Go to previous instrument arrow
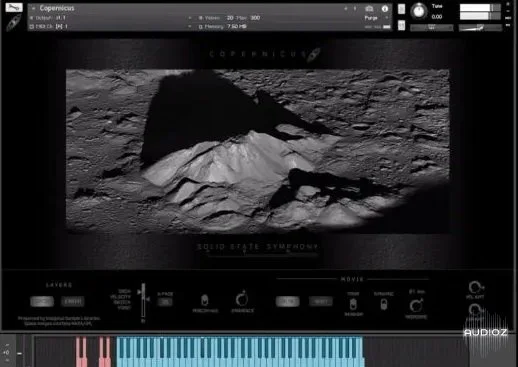The height and width of the screenshot is (367, 518). coord(346,8)
